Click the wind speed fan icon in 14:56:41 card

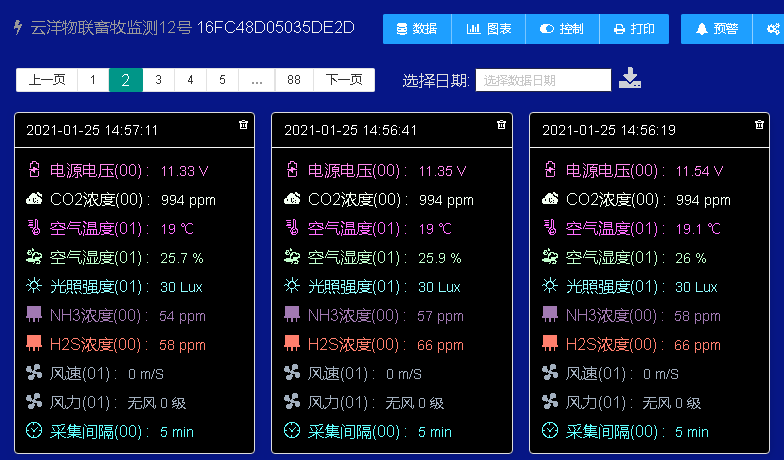292,374
